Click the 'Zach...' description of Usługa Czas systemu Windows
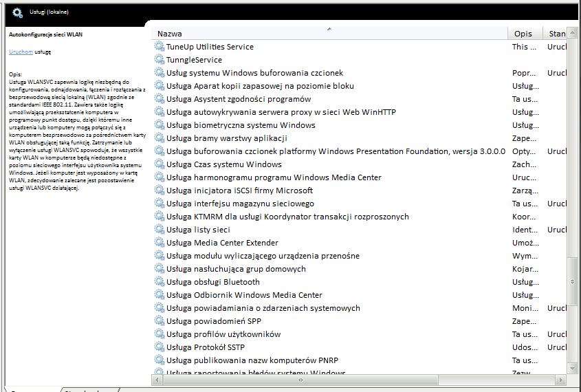 coord(524,164)
